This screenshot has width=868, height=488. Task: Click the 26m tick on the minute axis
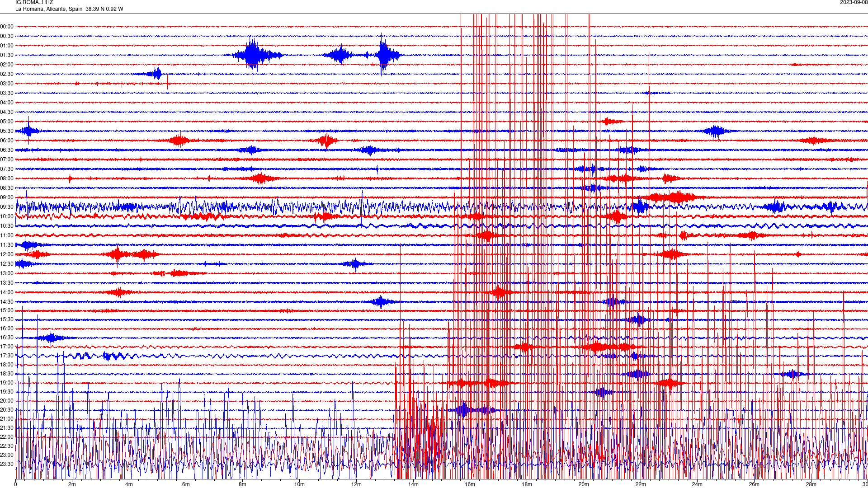pos(754,484)
